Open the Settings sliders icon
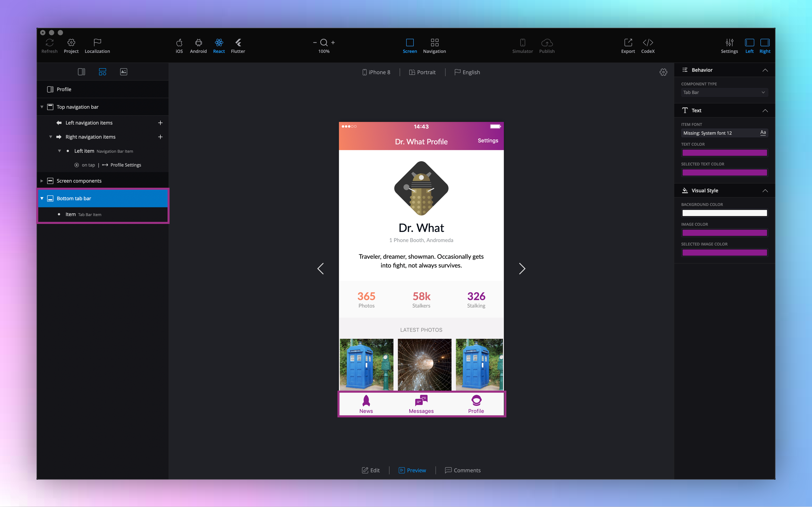Viewport: 812px width, 507px height. 729,46
